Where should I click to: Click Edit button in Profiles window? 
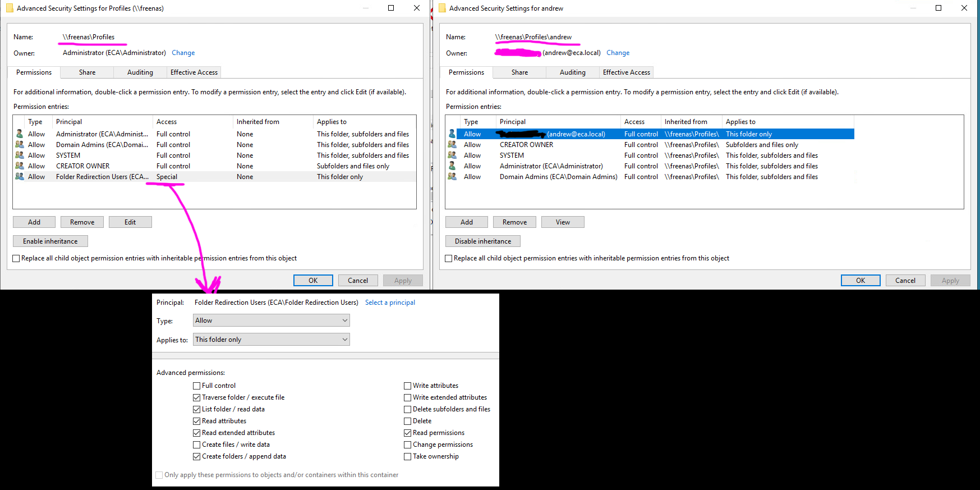130,222
